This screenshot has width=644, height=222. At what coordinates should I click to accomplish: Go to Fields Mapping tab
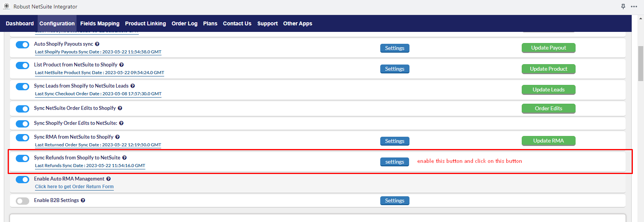(100, 23)
